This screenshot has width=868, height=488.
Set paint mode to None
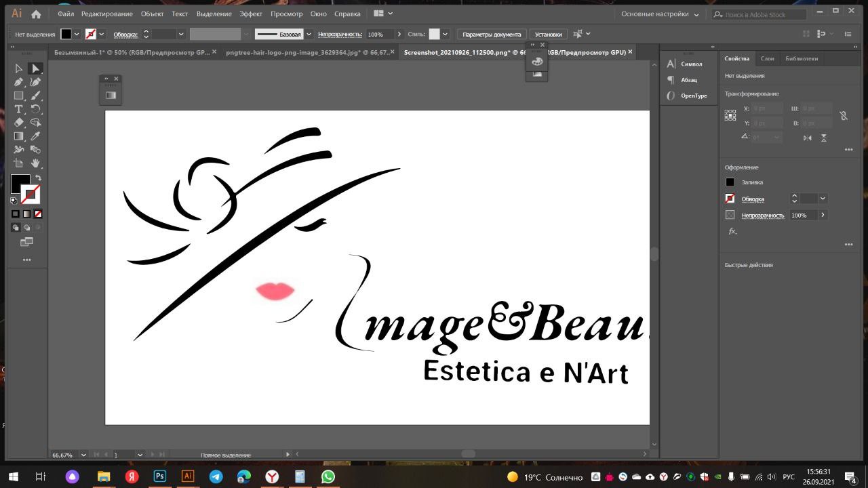(38, 213)
